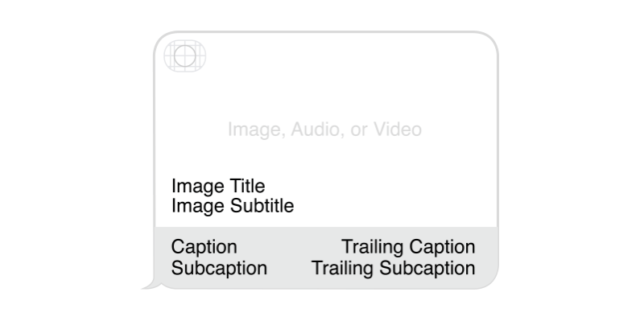Screen dimensions: 644x325
Task: Click the word 'Title' in Image Title
Action: 247,187
